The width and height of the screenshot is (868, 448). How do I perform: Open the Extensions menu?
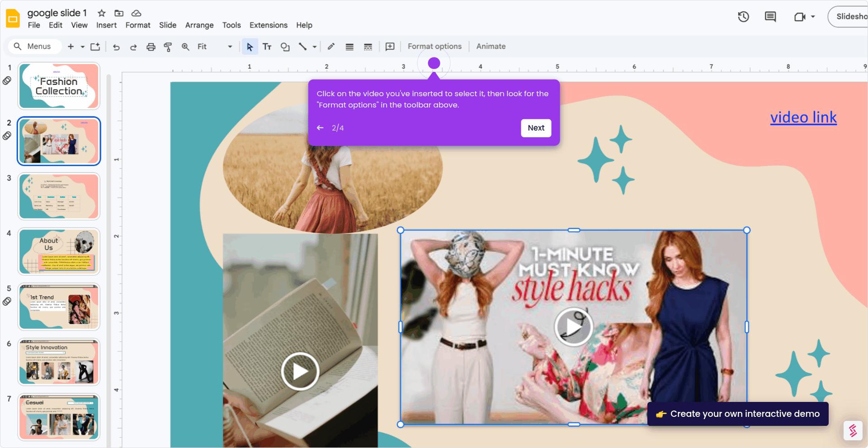[269, 25]
